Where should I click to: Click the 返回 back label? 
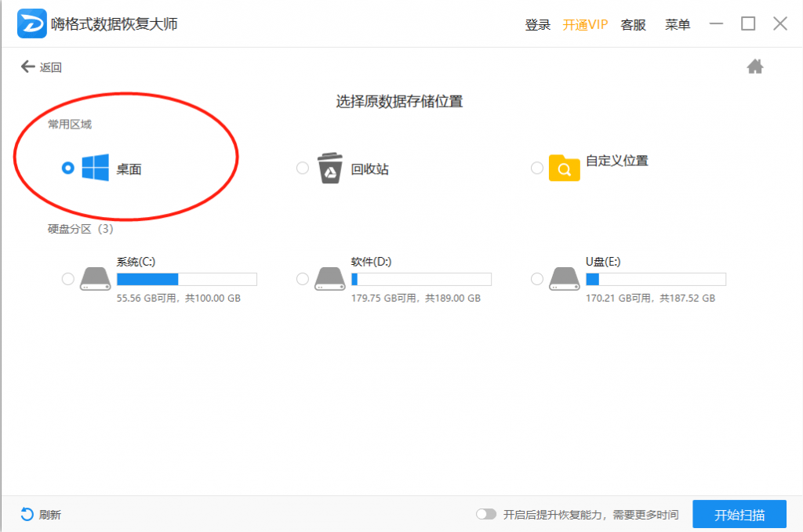click(51, 67)
